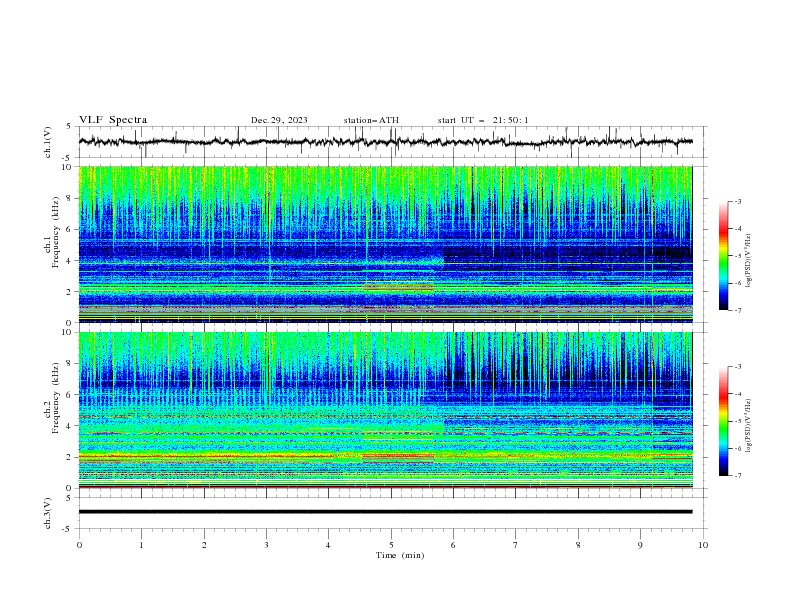
Task: Click the ch.1 colorbar "log(PSD)(V²/Hz)" label
Action: point(748,261)
